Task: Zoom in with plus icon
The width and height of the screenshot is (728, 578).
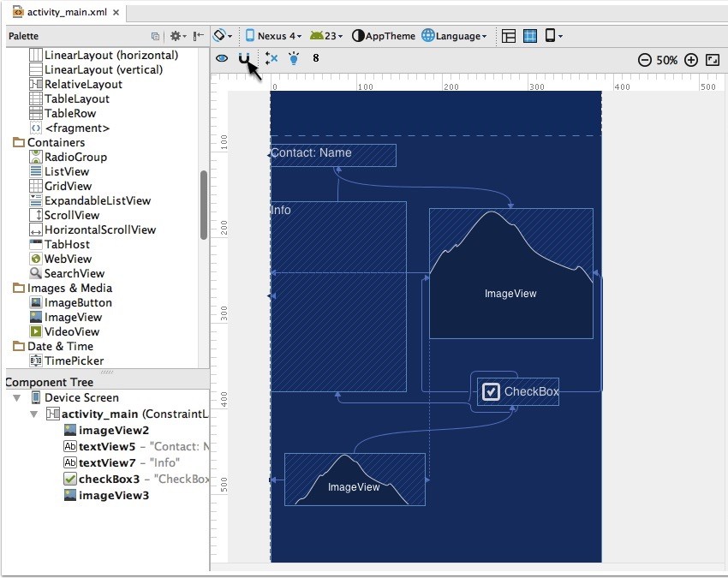Action: coord(691,60)
